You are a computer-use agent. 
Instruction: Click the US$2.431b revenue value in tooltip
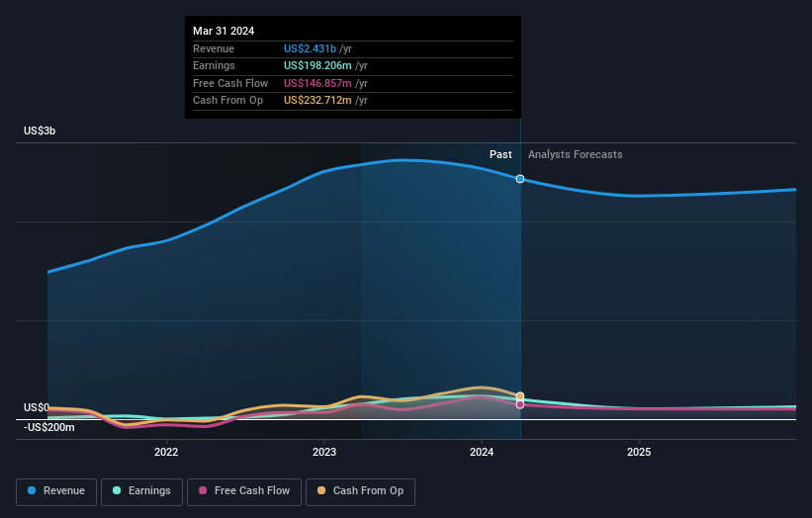click(x=310, y=48)
